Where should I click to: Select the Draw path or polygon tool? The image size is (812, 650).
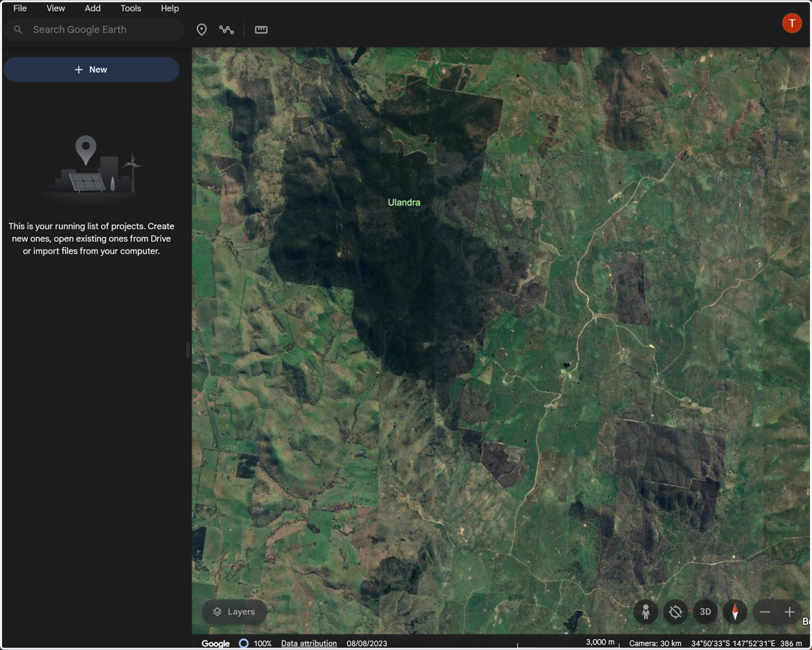227,30
